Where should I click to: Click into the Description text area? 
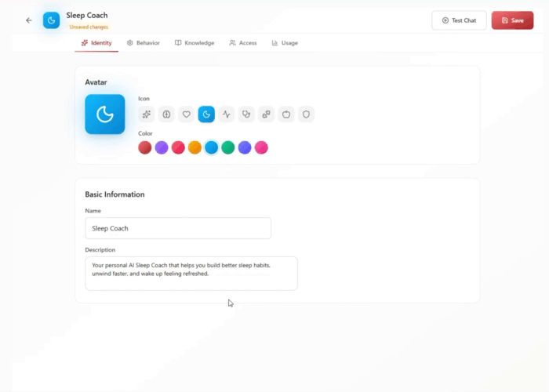[x=191, y=274]
